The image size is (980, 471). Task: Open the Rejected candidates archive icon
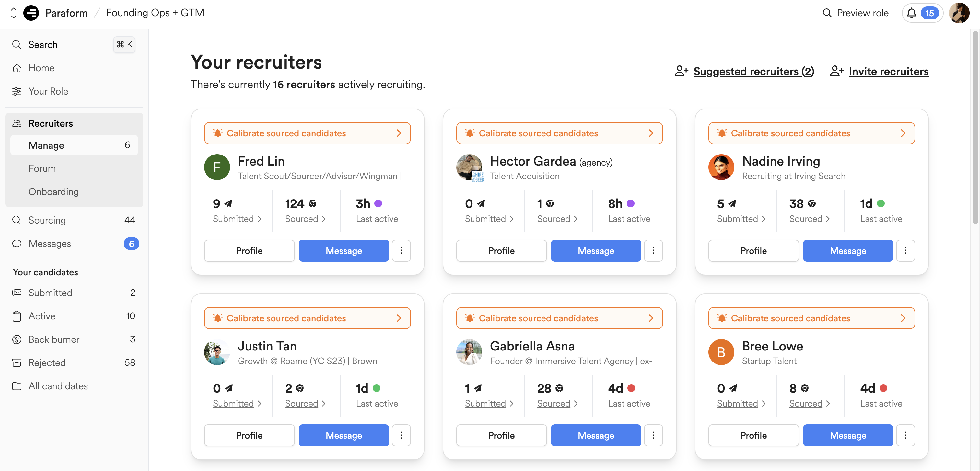[17, 363]
